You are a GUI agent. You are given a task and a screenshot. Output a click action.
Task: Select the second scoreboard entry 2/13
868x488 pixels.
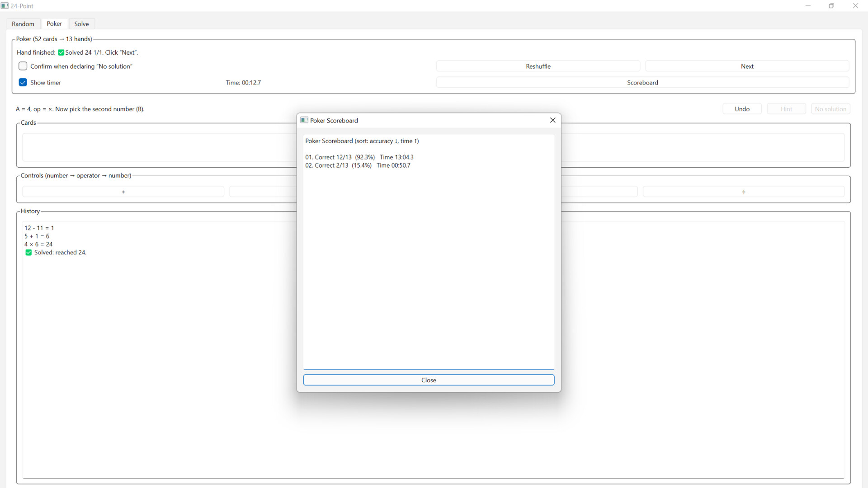pyautogui.click(x=357, y=165)
